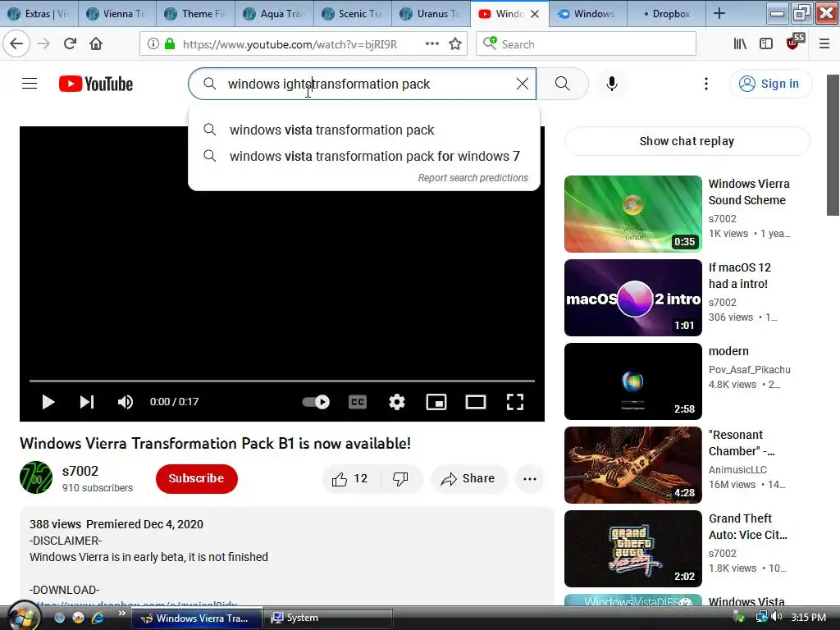The height and width of the screenshot is (630, 840).
Task: Open the player settings gear
Action: pyautogui.click(x=397, y=402)
